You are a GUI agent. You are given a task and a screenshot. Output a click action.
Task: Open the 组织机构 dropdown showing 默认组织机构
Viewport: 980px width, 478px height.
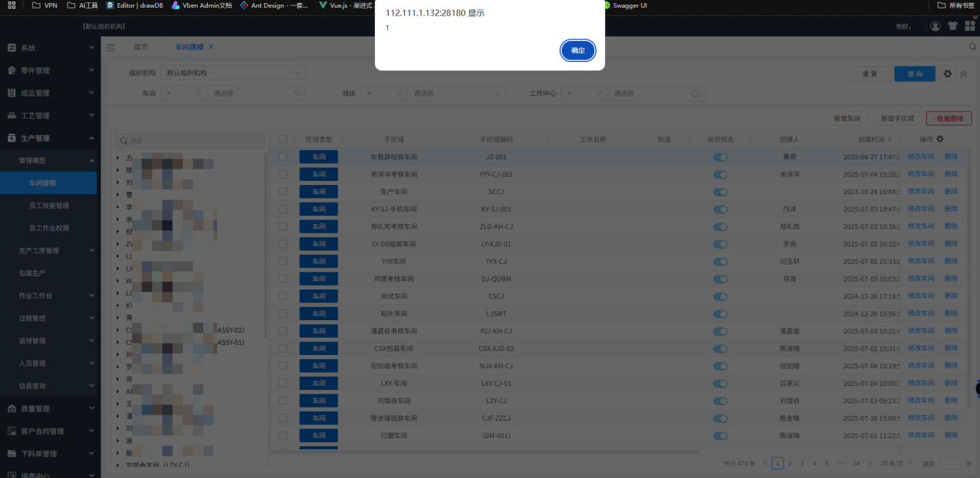[233, 71]
